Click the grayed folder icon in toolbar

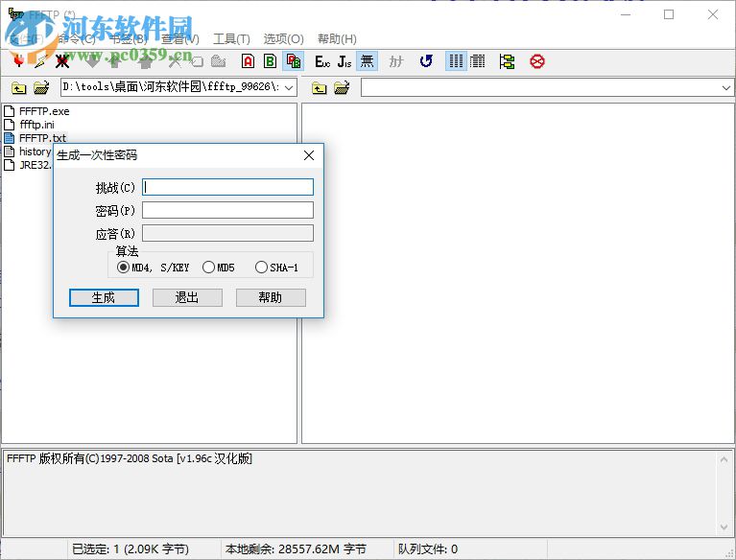tap(218, 61)
